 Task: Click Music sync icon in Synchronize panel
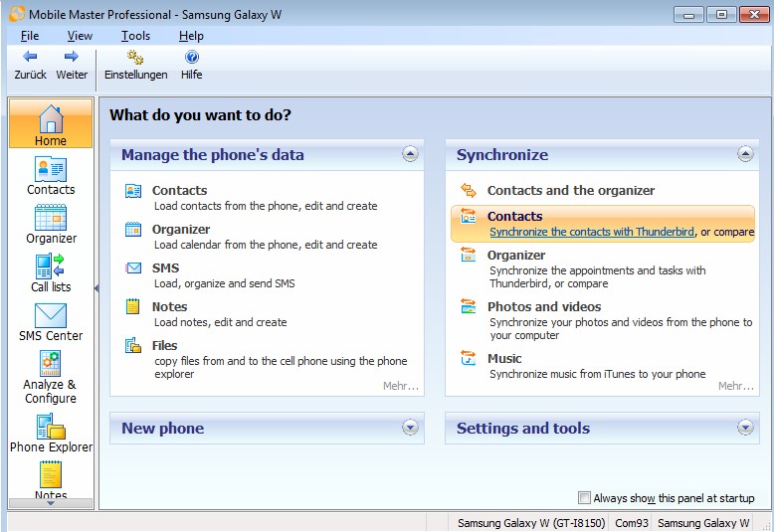(468, 358)
